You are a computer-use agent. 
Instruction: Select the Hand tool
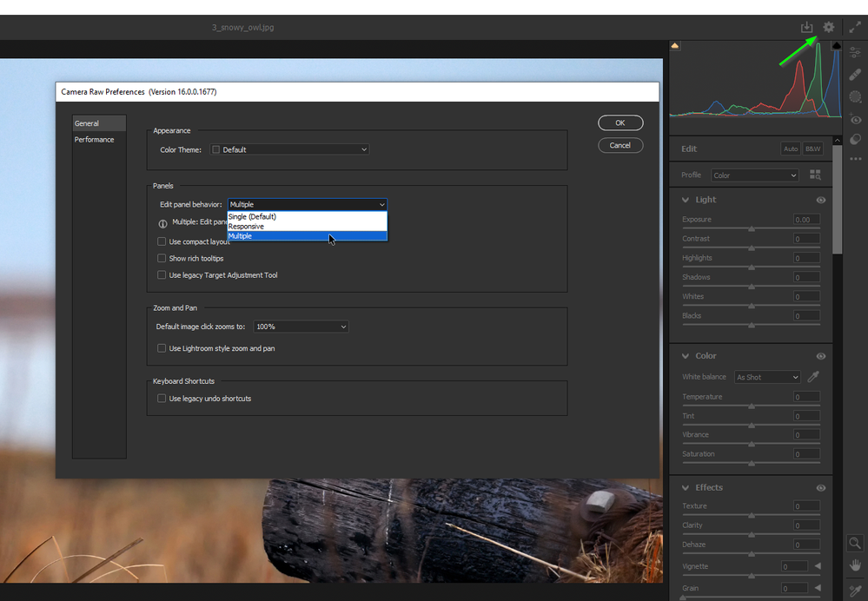(x=855, y=565)
